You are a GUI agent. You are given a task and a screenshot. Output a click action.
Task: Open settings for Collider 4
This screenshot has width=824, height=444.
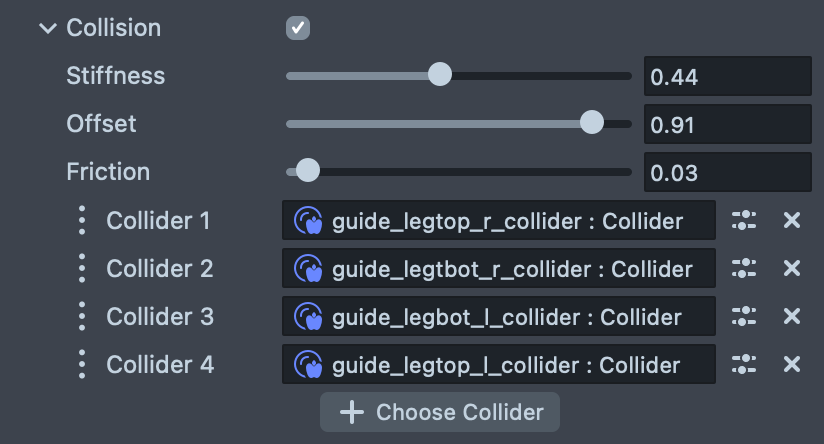(x=744, y=364)
